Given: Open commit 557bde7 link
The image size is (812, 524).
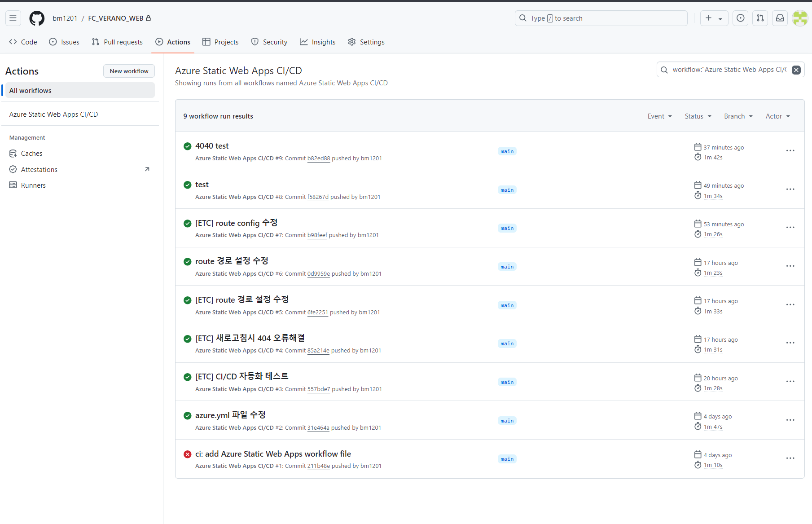Looking at the screenshot, I should (x=319, y=389).
